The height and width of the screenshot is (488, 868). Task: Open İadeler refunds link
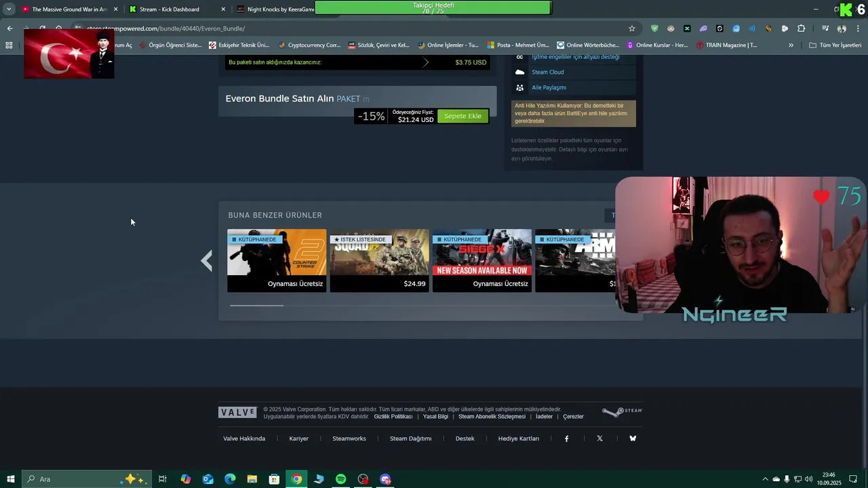click(544, 417)
